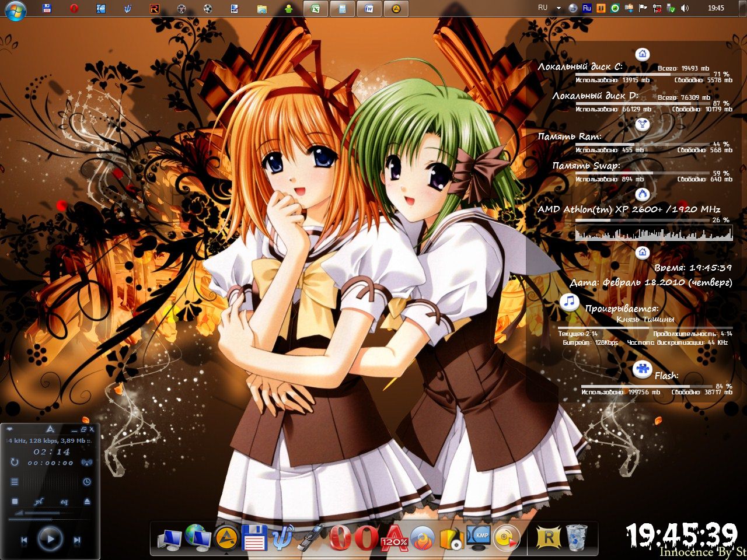Screen dimensions: 747x560
Task: Switch to the Word taskbar button
Action: (x=369, y=8)
